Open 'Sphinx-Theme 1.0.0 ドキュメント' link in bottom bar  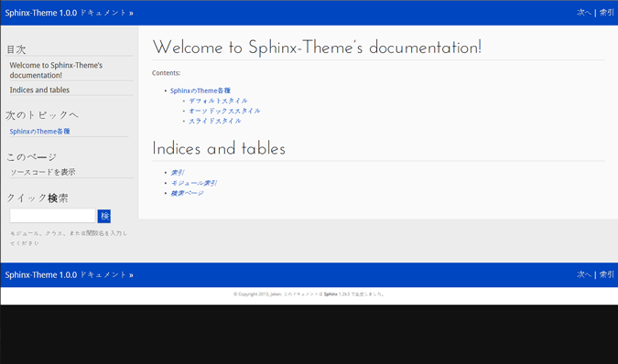click(x=66, y=275)
